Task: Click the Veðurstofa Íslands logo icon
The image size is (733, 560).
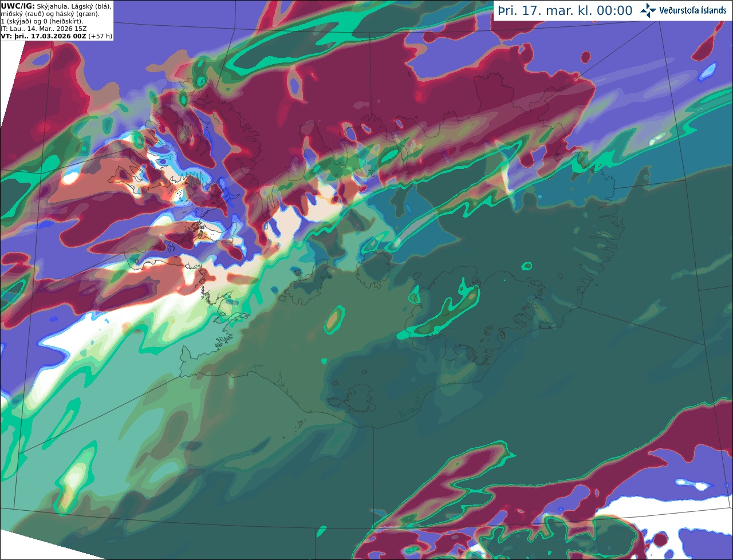Action: click(x=648, y=10)
